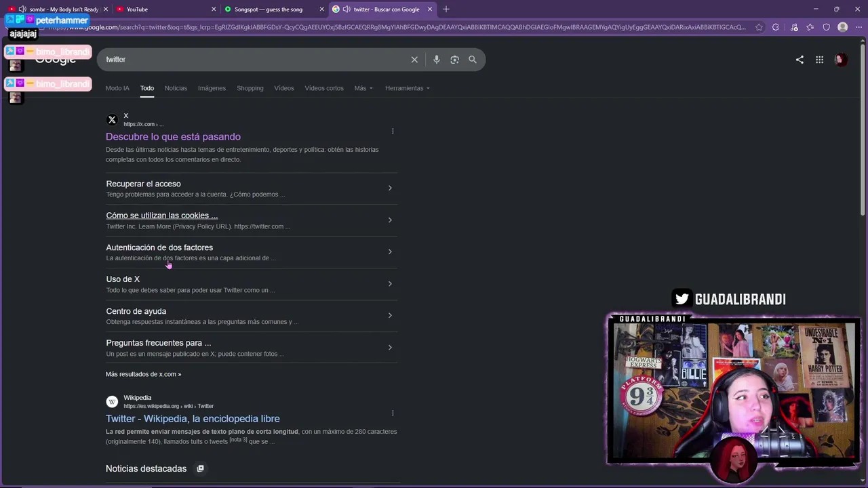Expand the Centro de ayuda arrow
This screenshot has height=488, width=868.
pyautogui.click(x=390, y=316)
